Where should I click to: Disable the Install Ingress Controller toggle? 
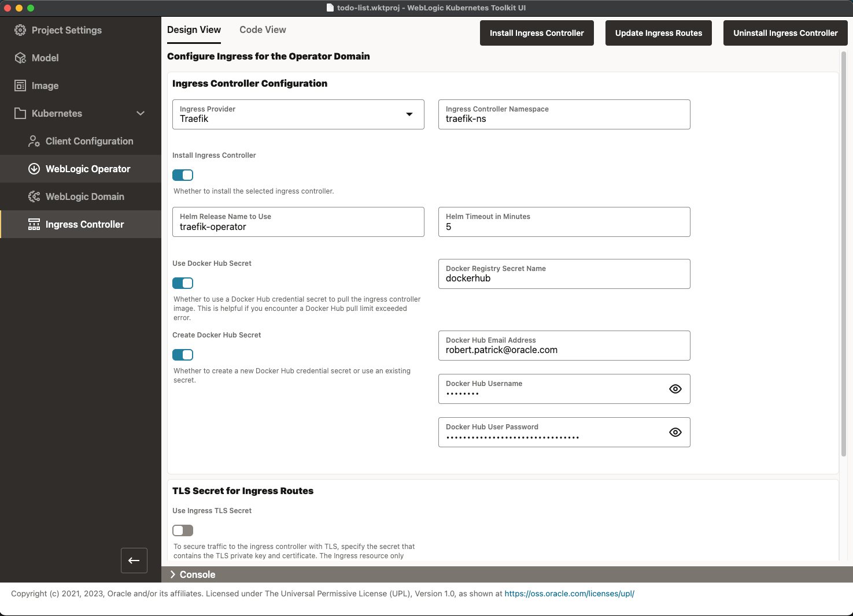[183, 175]
